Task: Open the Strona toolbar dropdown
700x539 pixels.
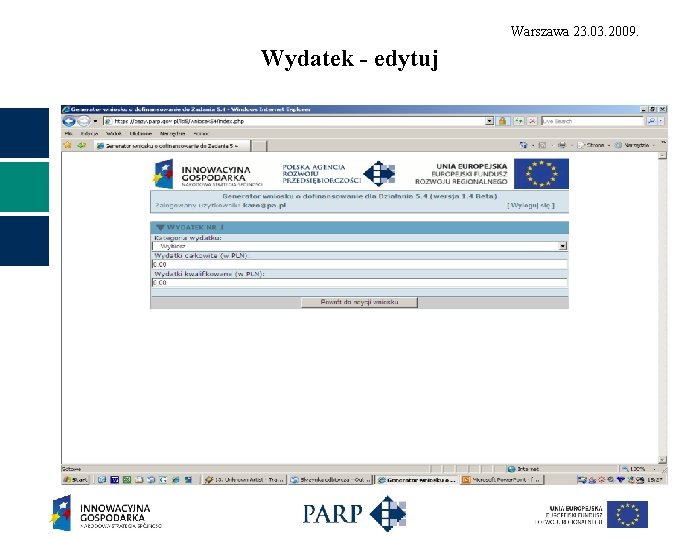Action: pos(594,145)
